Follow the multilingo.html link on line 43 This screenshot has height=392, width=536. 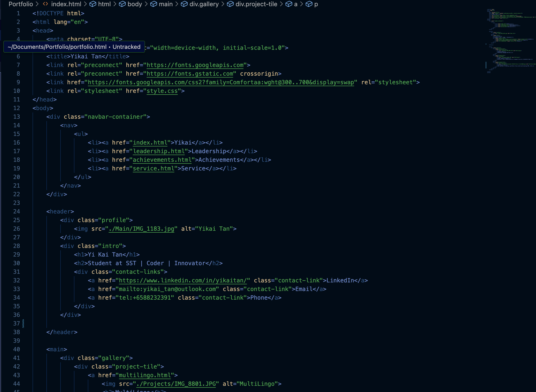[x=145, y=375]
